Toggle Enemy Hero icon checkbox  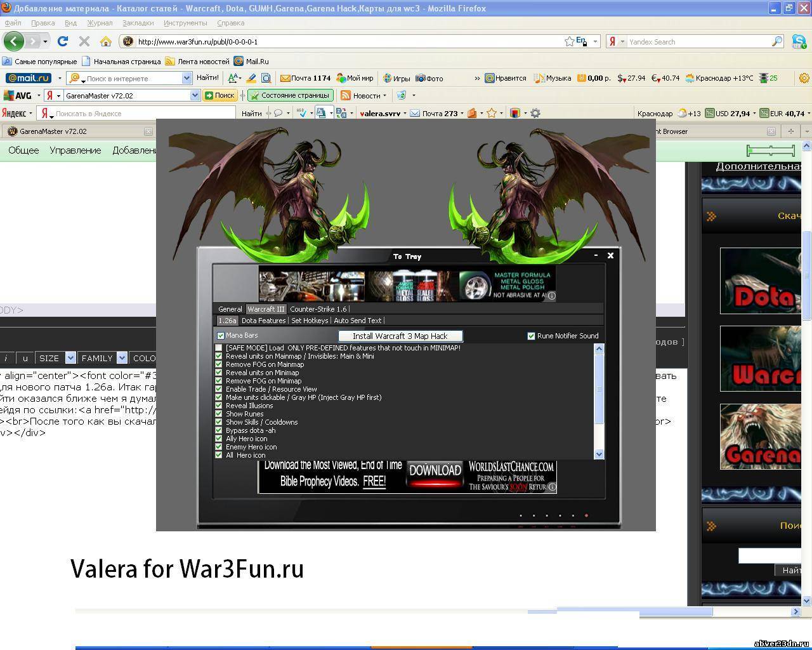click(x=219, y=447)
